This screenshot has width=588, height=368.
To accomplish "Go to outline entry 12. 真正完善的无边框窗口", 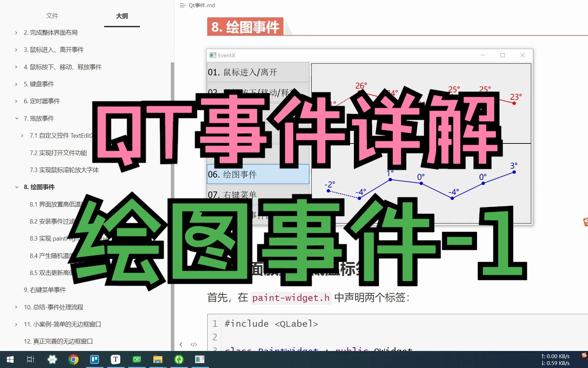I will [58, 341].
